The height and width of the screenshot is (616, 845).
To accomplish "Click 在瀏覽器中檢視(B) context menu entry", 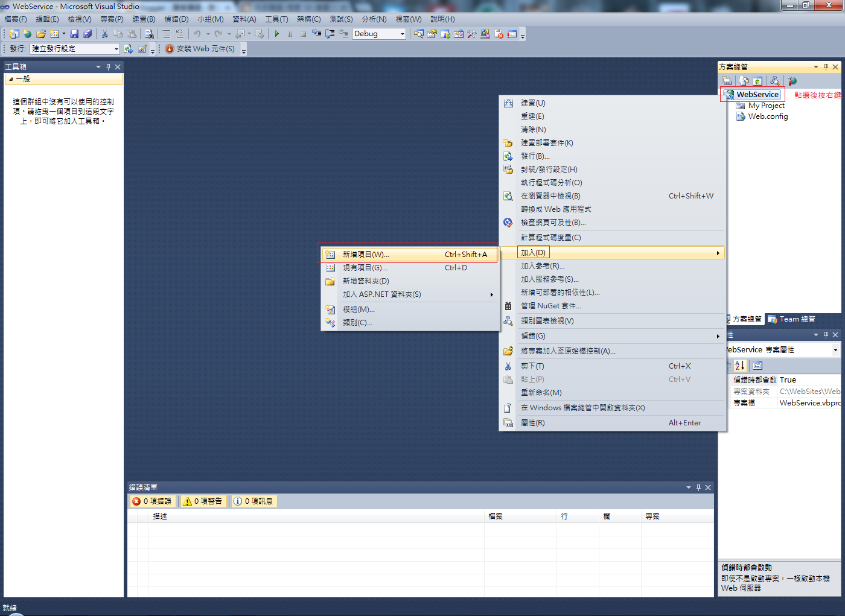I will pos(612,196).
